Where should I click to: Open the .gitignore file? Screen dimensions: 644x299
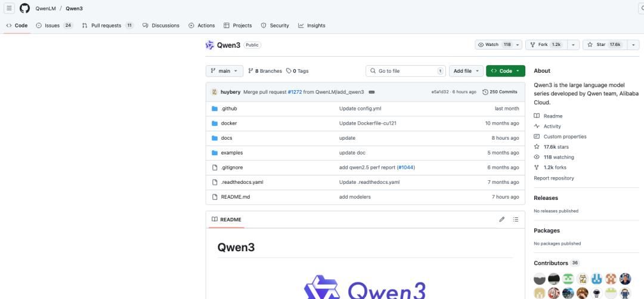point(231,167)
